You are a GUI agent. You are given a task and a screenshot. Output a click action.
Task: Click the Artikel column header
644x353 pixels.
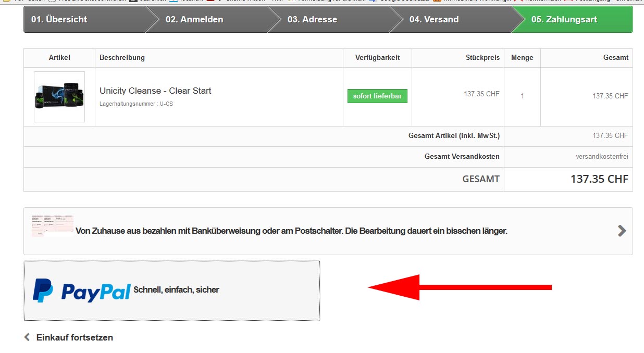[59, 58]
